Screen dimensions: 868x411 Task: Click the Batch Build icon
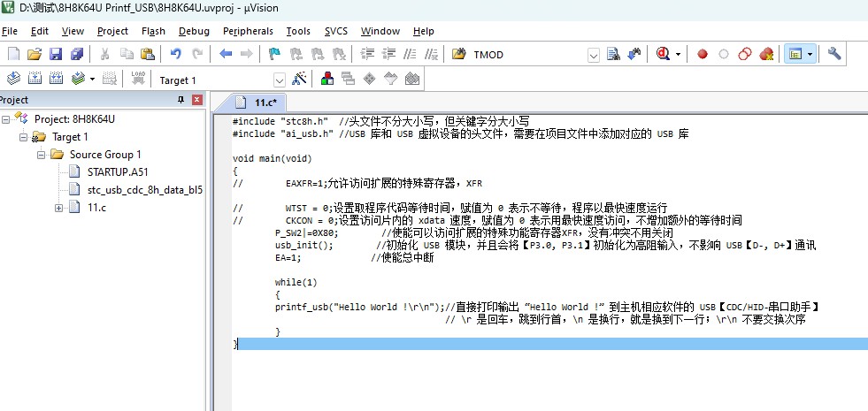[x=78, y=79]
